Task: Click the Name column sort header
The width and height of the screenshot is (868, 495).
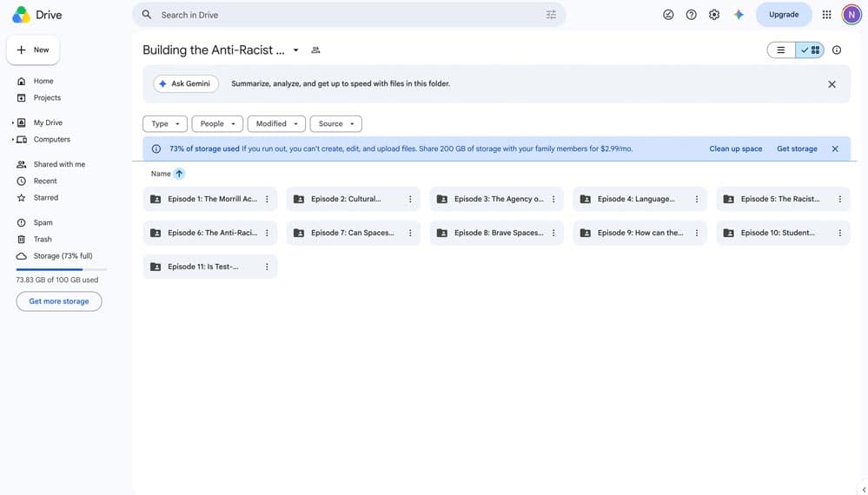Action: click(x=161, y=174)
